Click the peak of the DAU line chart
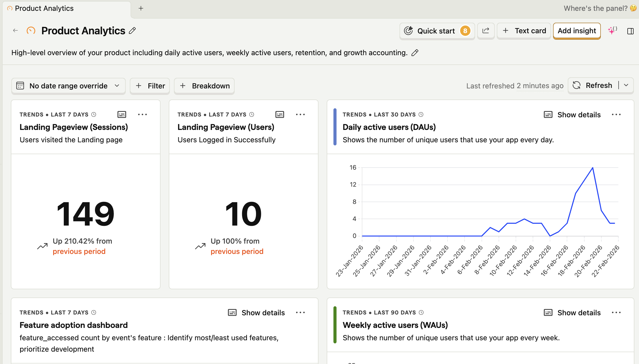 (x=593, y=168)
